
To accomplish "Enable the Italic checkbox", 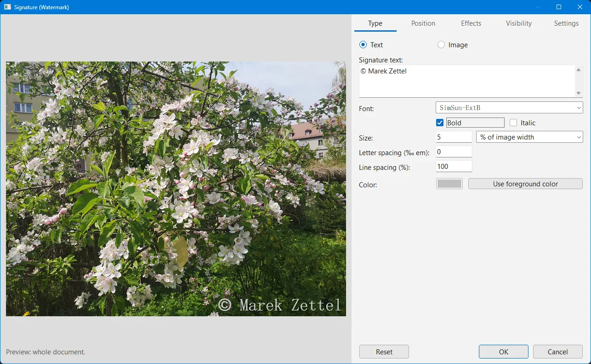I will [513, 123].
